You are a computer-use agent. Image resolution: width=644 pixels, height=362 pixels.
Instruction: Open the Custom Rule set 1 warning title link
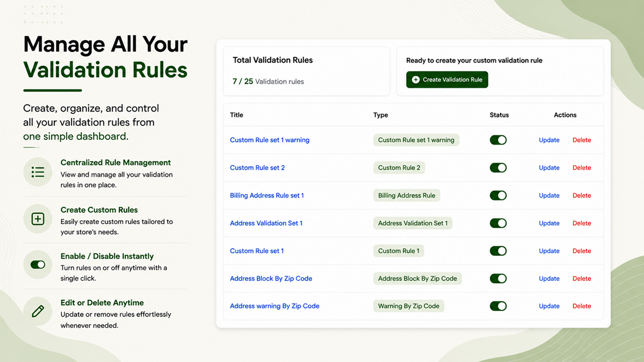pyautogui.click(x=270, y=140)
